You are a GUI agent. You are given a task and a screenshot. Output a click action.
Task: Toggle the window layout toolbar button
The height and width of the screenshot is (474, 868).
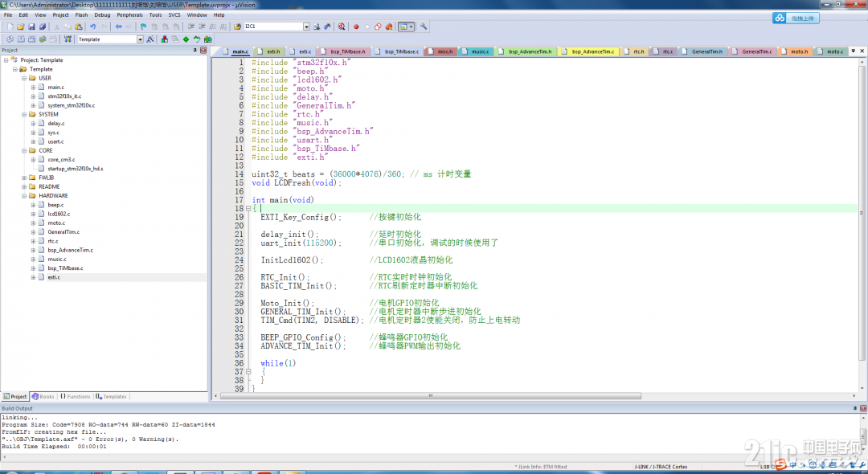pyautogui.click(x=407, y=27)
